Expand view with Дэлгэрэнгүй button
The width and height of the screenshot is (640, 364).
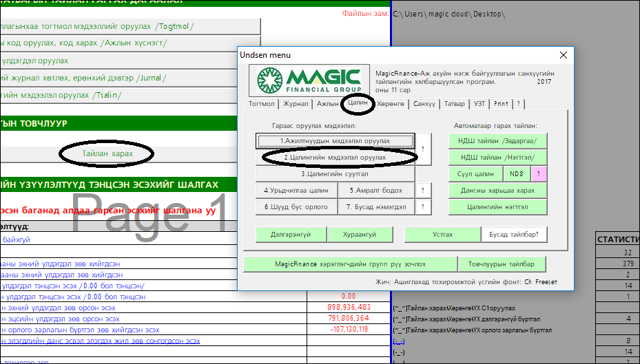point(290,235)
